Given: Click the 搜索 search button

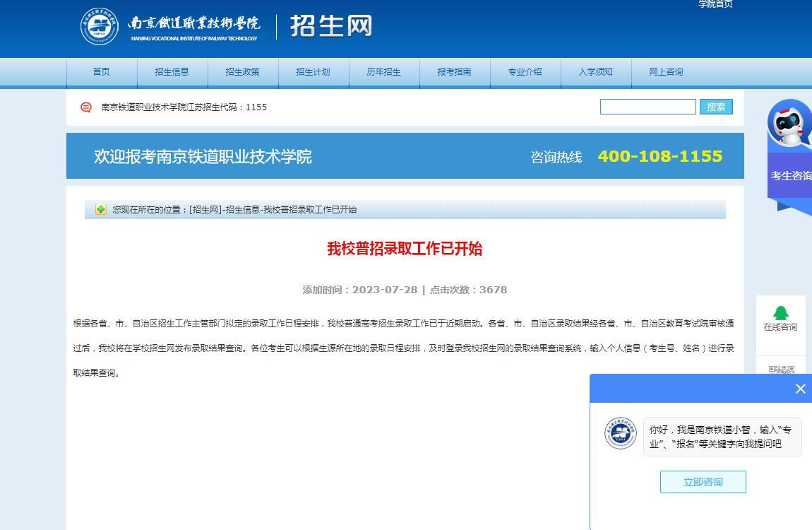Looking at the screenshot, I should pyautogui.click(x=716, y=107).
